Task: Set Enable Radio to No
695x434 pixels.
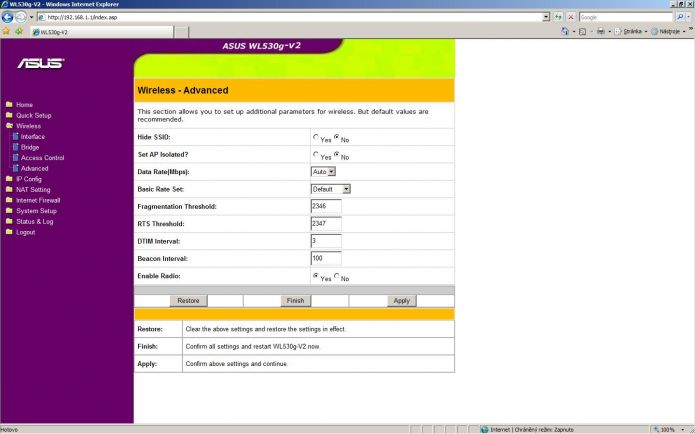Action: (x=337, y=276)
